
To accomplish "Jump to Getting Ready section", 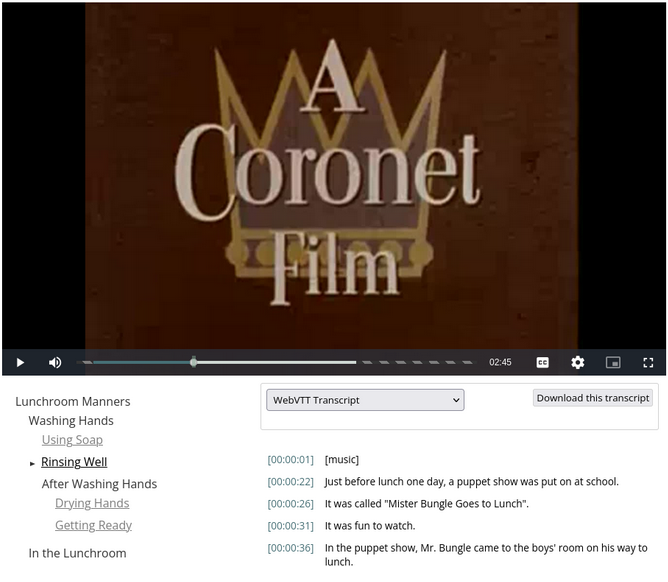I will coord(93,525).
